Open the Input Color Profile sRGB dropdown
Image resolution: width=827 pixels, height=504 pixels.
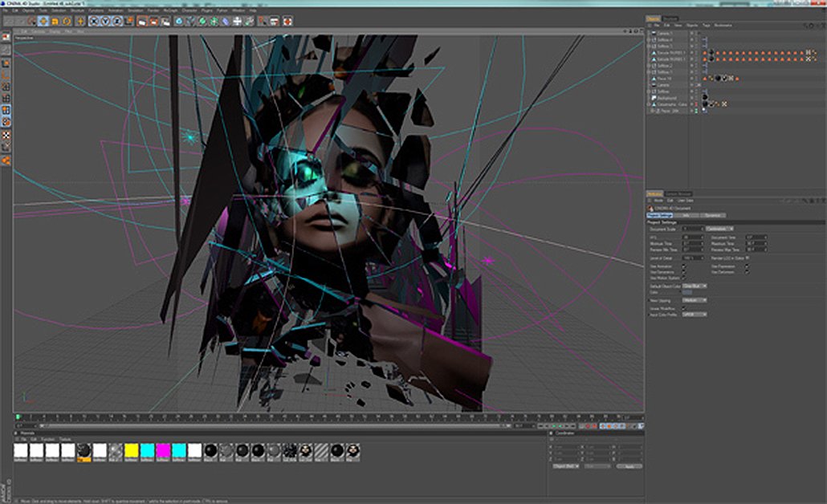point(694,315)
